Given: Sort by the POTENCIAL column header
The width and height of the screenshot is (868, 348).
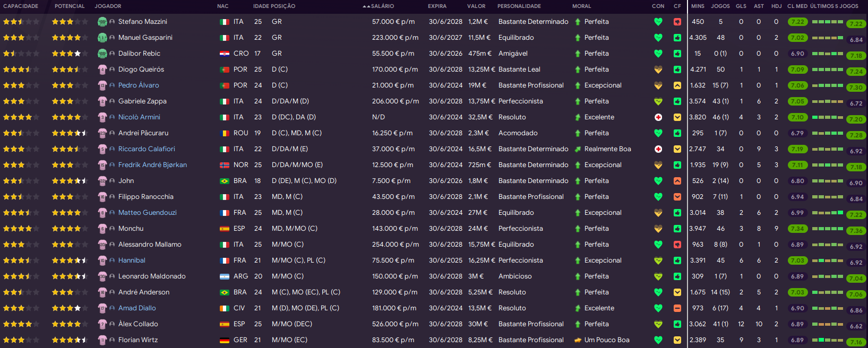Looking at the screenshot, I should pyautogui.click(x=70, y=6).
